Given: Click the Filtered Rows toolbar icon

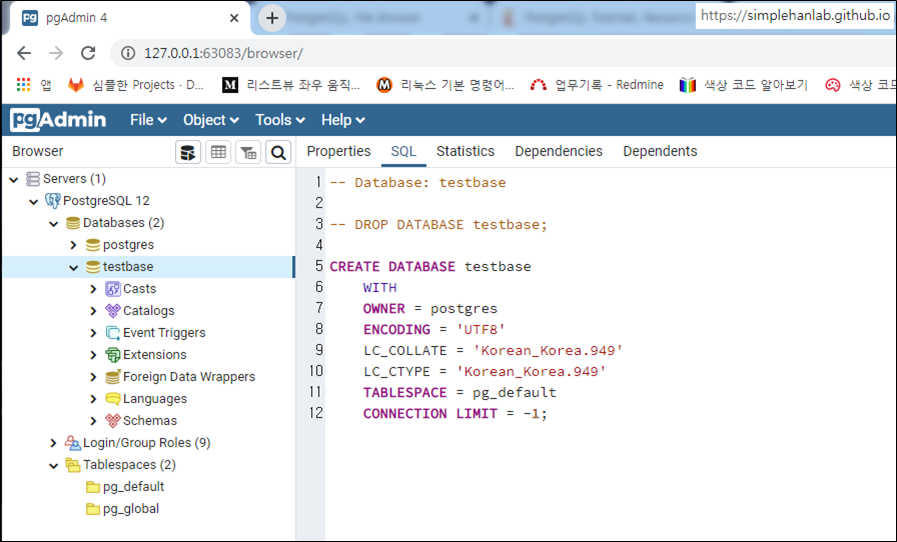Looking at the screenshot, I should [248, 152].
